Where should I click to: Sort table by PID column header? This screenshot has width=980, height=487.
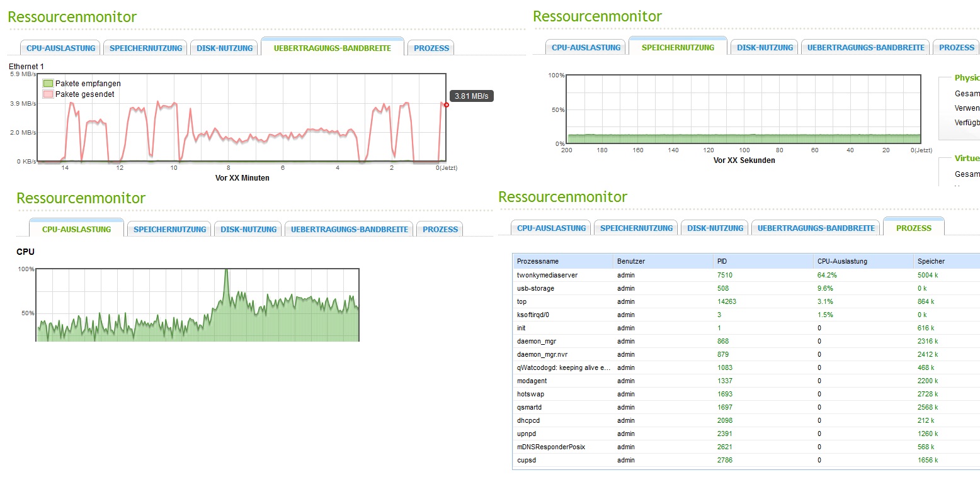[763, 261]
